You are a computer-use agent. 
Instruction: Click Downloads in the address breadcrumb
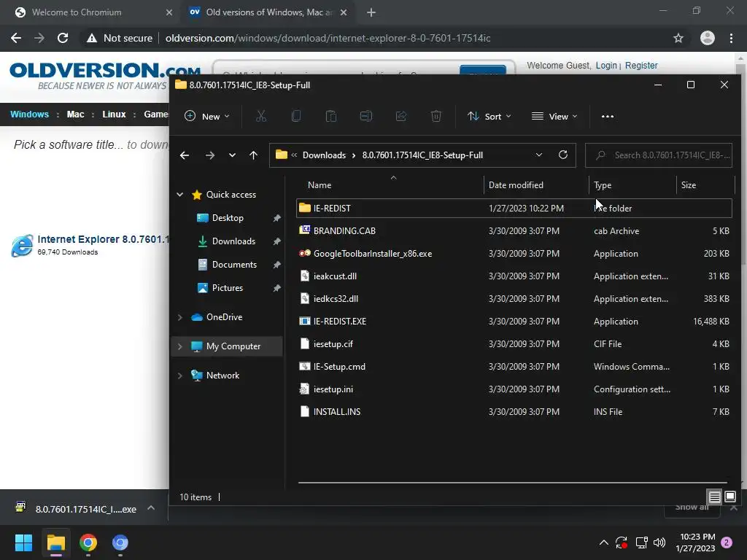(324, 155)
